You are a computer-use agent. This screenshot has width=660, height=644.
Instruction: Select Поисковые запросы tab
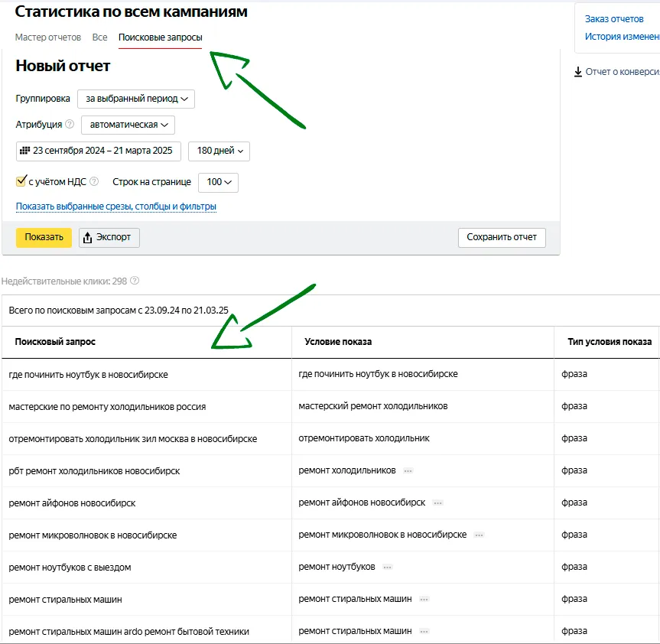click(161, 37)
